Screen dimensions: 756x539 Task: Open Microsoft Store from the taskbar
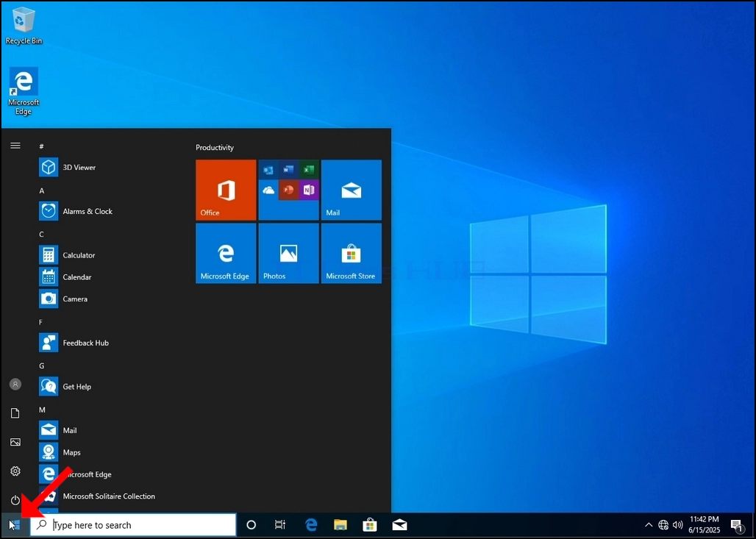(x=370, y=525)
